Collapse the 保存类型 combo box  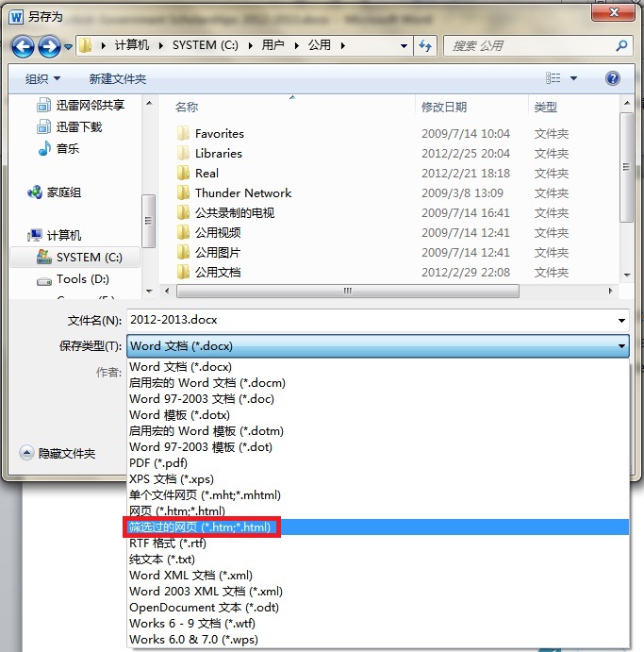coord(621,346)
